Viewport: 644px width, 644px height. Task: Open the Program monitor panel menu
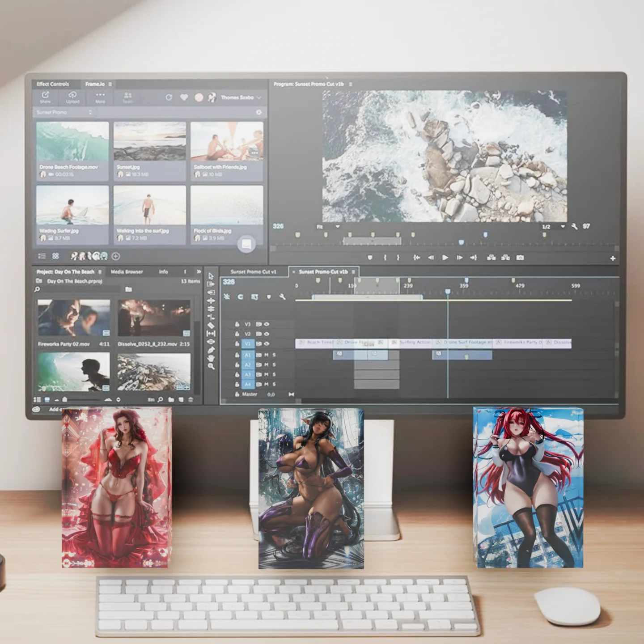pyautogui.click(x=351, y=84)
